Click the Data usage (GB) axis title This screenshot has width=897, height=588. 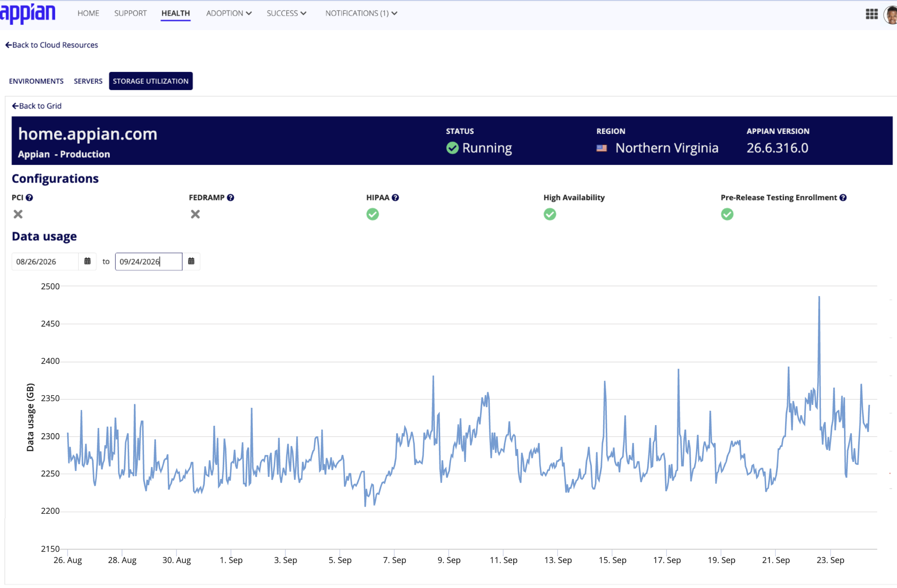(30, 417)
